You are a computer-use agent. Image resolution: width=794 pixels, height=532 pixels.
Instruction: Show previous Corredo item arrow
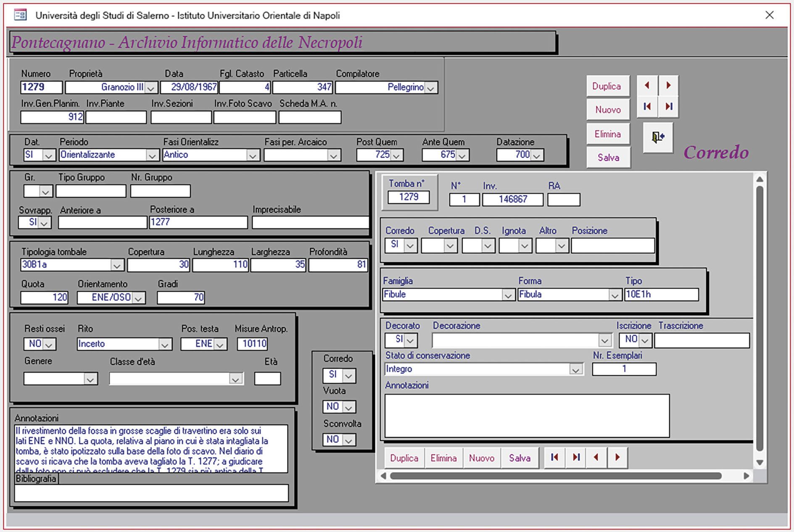pyautogui.click(x=596, y=457)
